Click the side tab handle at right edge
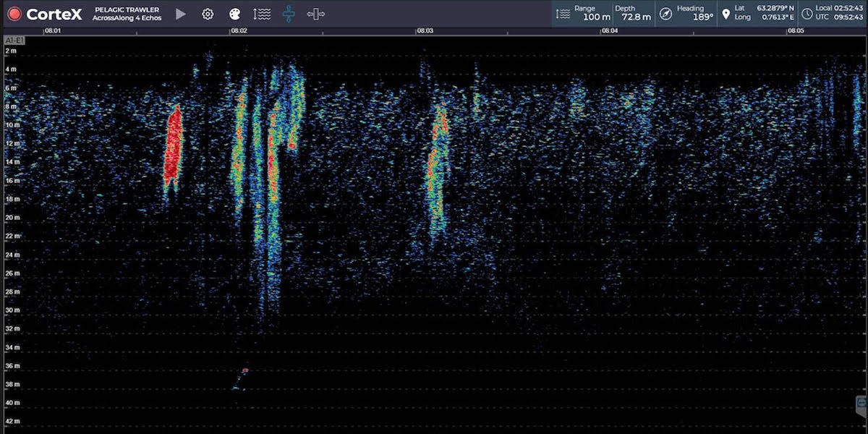 click(861, 402)
